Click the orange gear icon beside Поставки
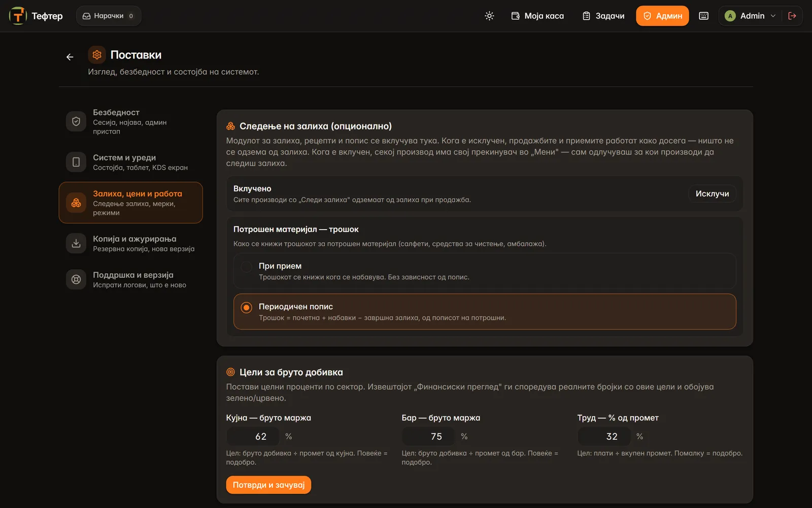812x508 pixels. pyautogui.click(x=97, y=55)
